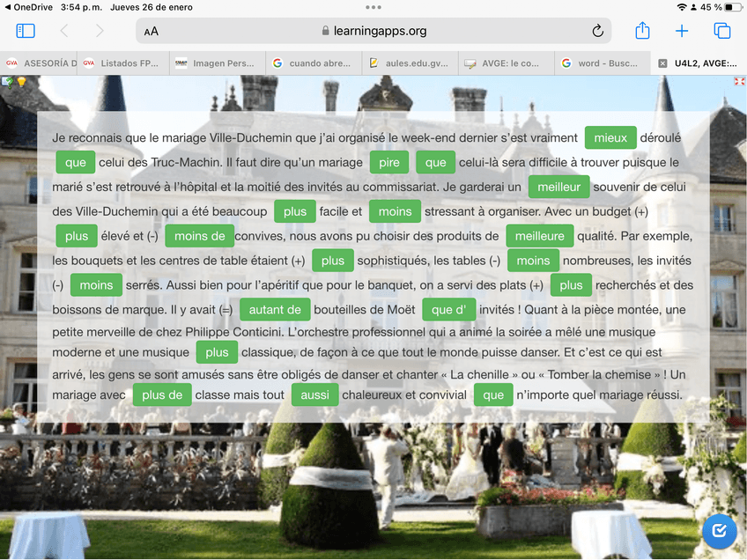Open the "aussi" dropdown before chaleureux
This screenshot has height=560, width=747.
314,395
